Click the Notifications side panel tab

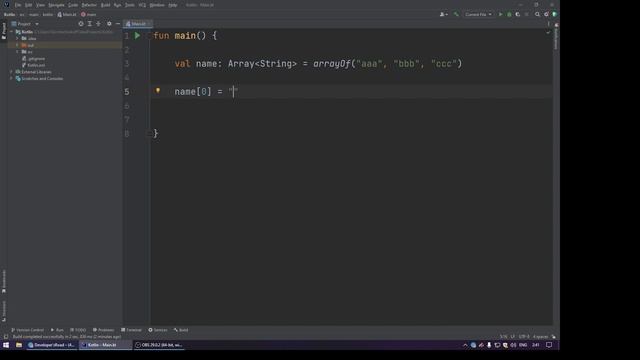(x=556, y=36)
